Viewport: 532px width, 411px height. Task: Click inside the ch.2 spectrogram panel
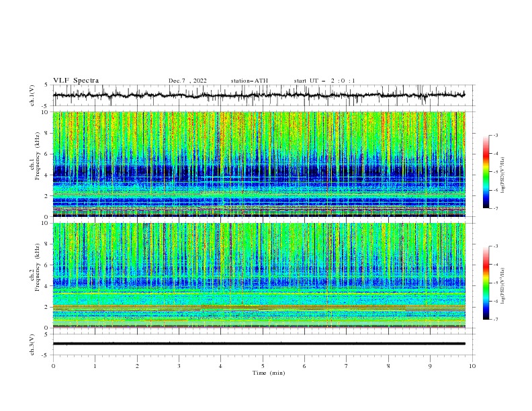coord(259,275)
